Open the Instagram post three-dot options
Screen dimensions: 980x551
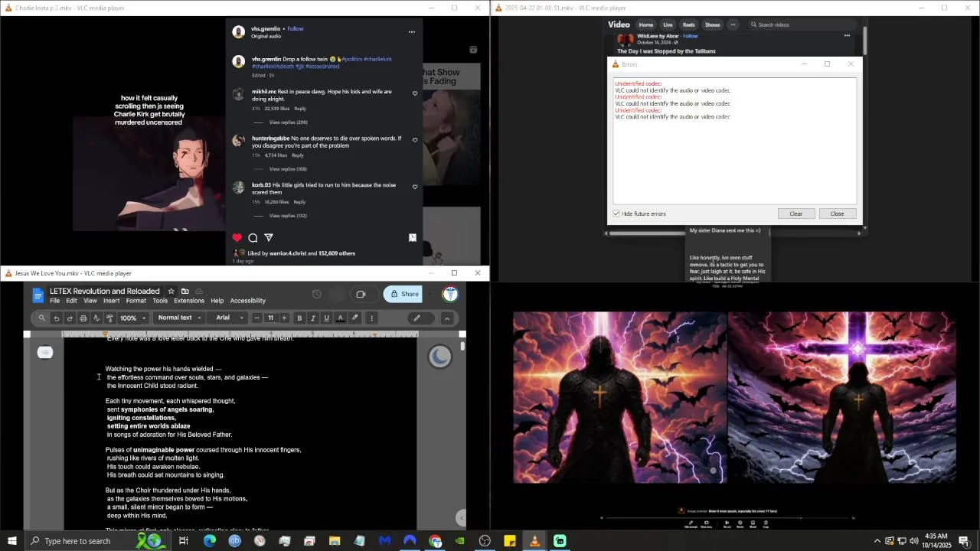click(x=412, y=32)
